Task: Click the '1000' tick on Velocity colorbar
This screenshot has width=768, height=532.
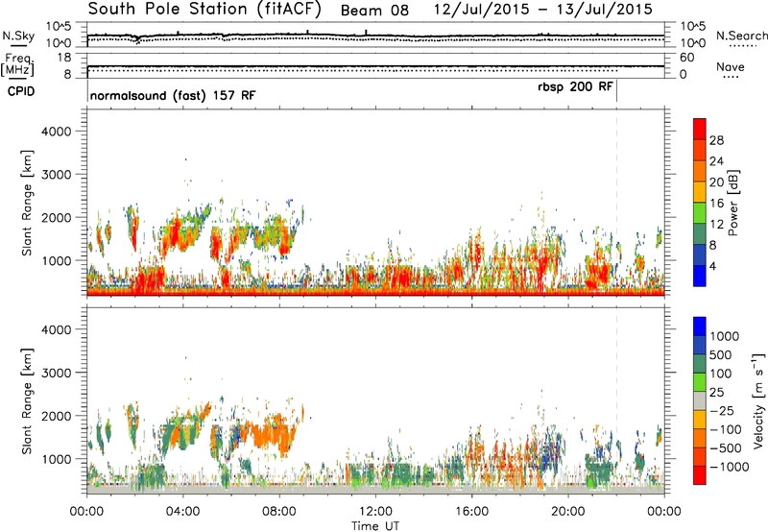Action: tap(725, 336)
